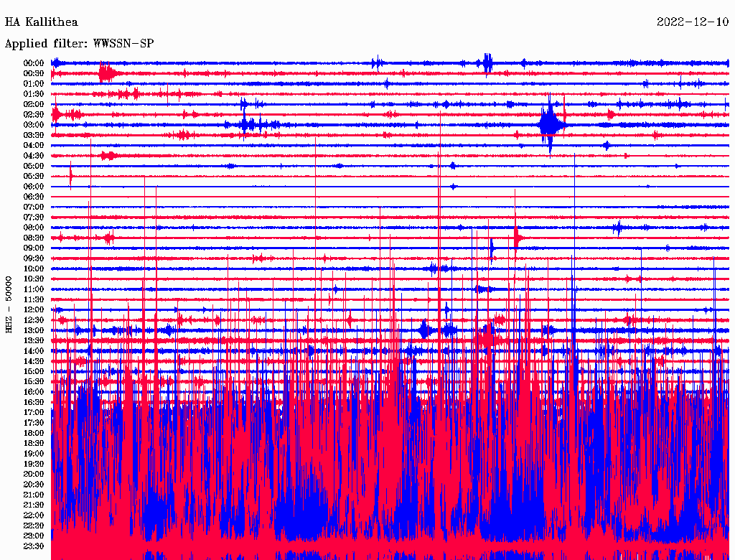This screenshot has width=735, height=560.
Task: Click the date label '2022-12-10'
Action: coord(693,22)
